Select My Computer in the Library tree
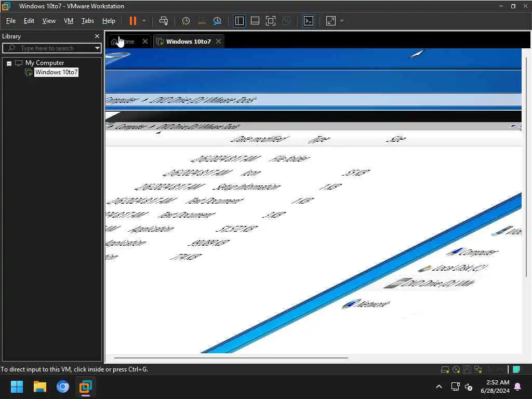This screenshot has width=532, height=399. [x=45, y=63]
